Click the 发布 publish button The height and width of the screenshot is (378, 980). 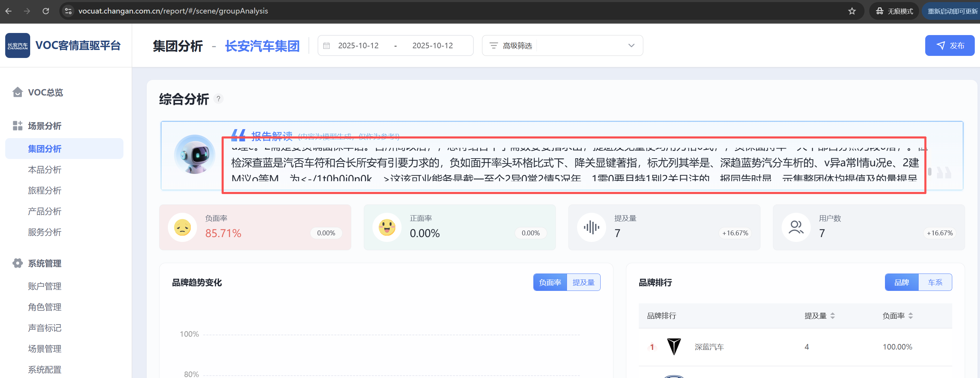(x=949, y=46)
